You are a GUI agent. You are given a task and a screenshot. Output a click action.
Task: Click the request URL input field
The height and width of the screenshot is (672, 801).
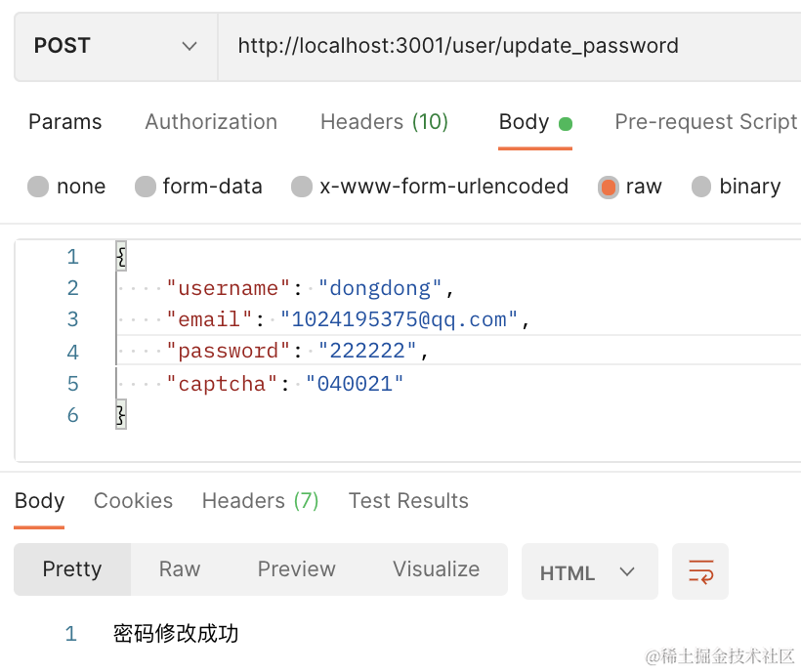[x=508, y=46]
